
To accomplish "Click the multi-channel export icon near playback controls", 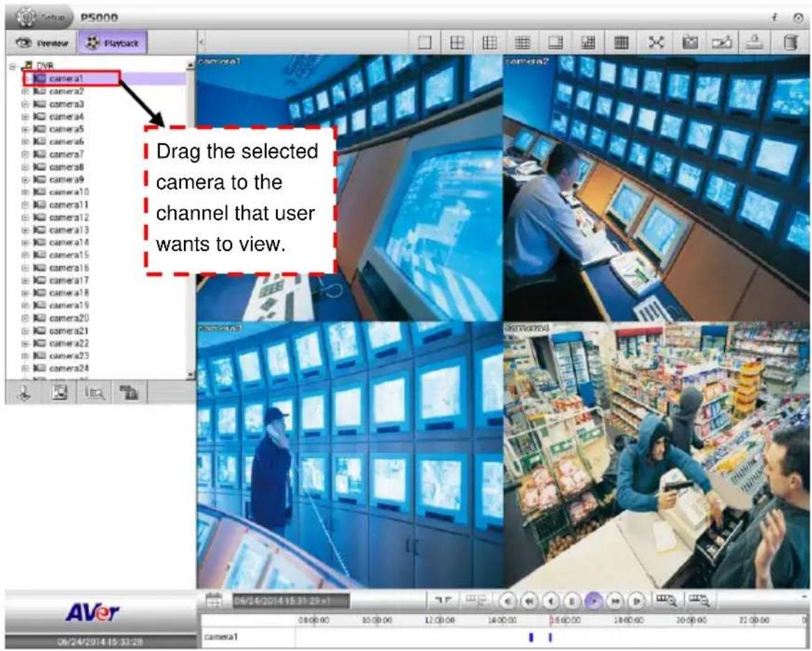I will tap(476, 601).
